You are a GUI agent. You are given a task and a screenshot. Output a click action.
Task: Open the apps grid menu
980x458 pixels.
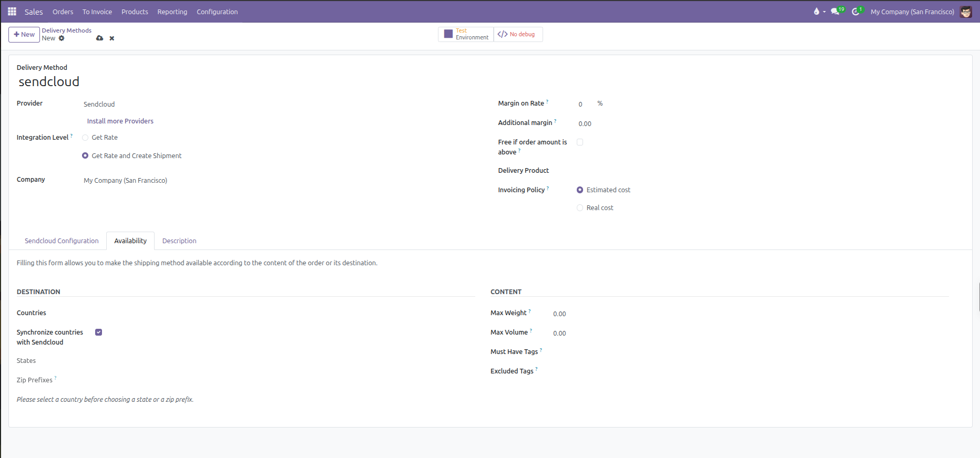(12, 12)
